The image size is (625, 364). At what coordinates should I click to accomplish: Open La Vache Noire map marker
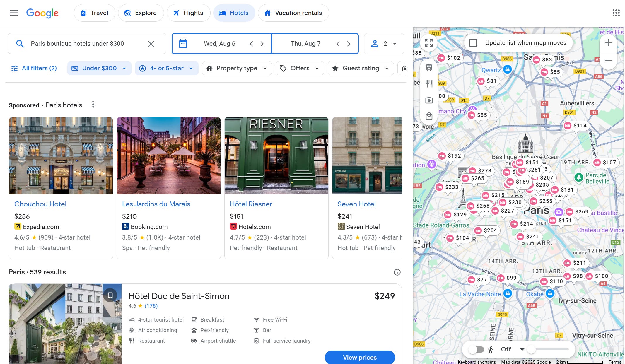(x=508, y=293)
